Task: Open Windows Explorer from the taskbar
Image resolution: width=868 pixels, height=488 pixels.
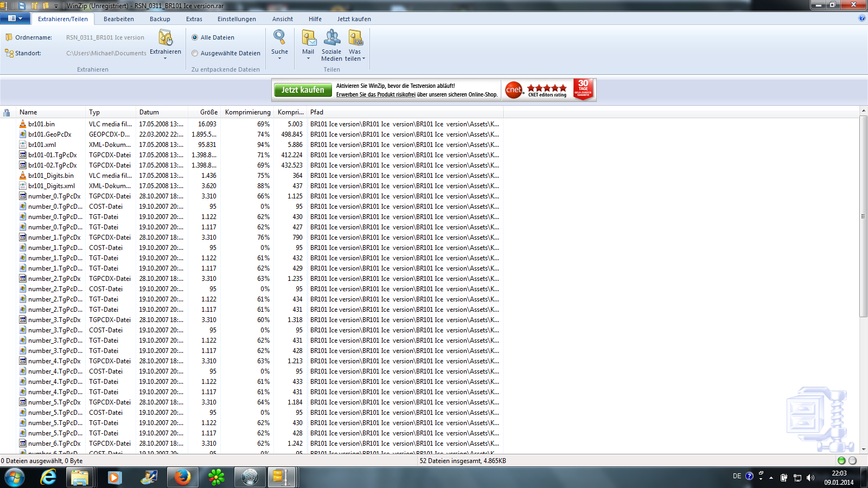Action: [79, 478]
